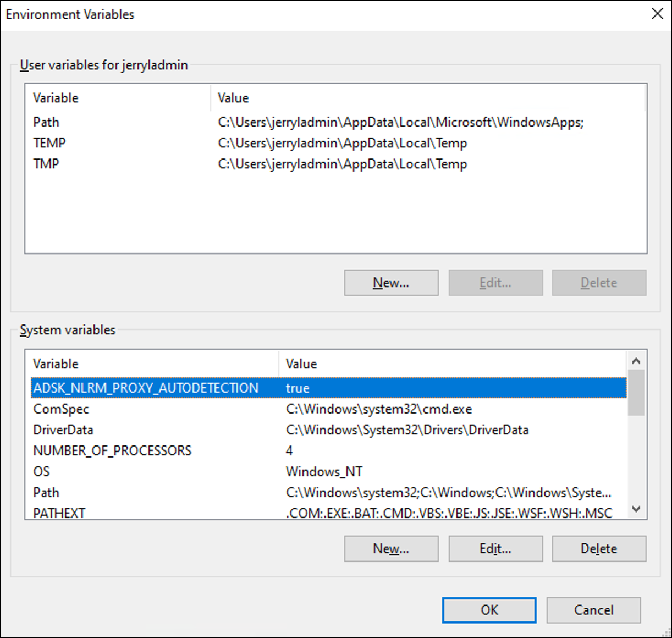This screenshot has height=638, width=672.
Task: Close the Environment Variables dialog
Action: pos(657,14)
